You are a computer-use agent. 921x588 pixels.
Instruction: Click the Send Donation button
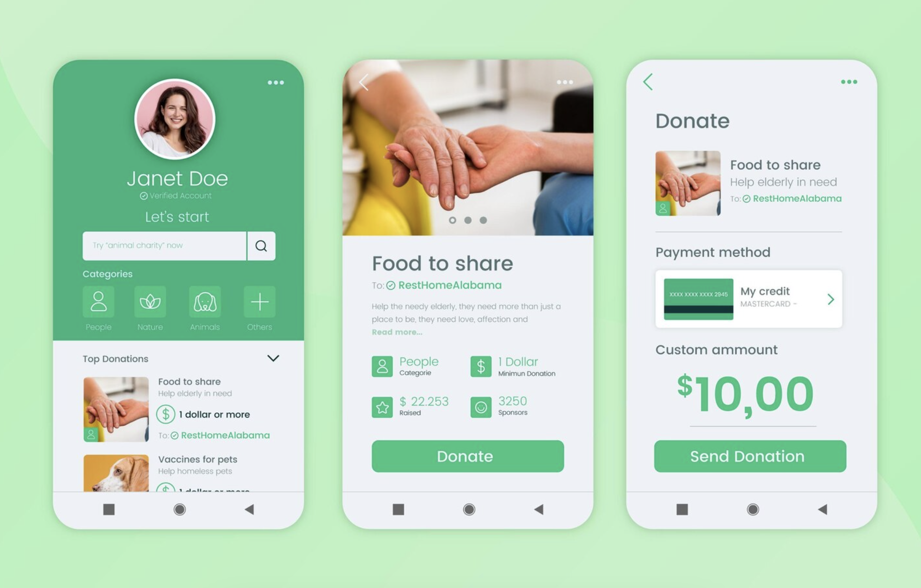[x=747, y=456]
